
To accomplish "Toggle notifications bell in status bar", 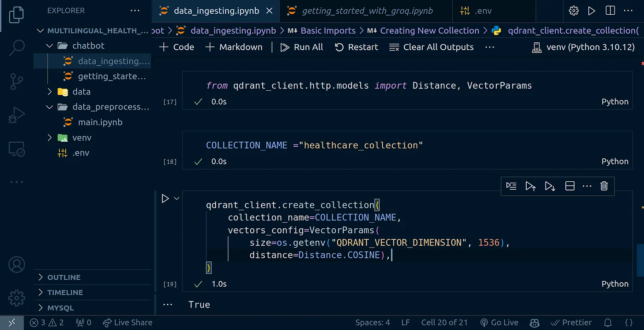I will [x=608, y=323].
